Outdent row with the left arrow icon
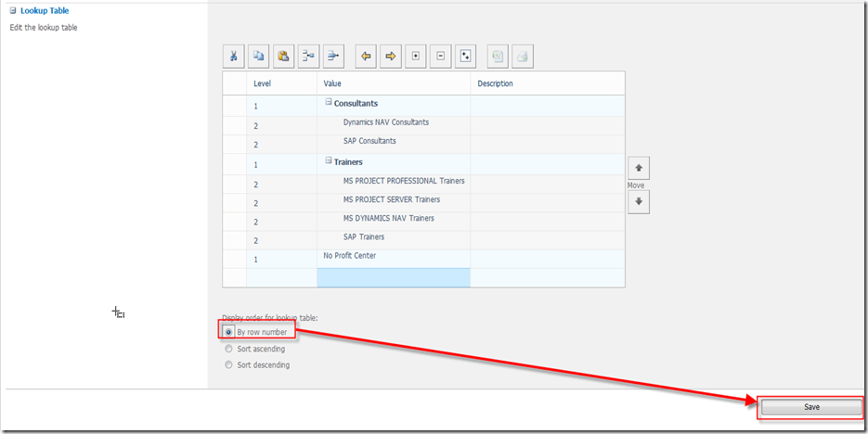 point(366,57)
